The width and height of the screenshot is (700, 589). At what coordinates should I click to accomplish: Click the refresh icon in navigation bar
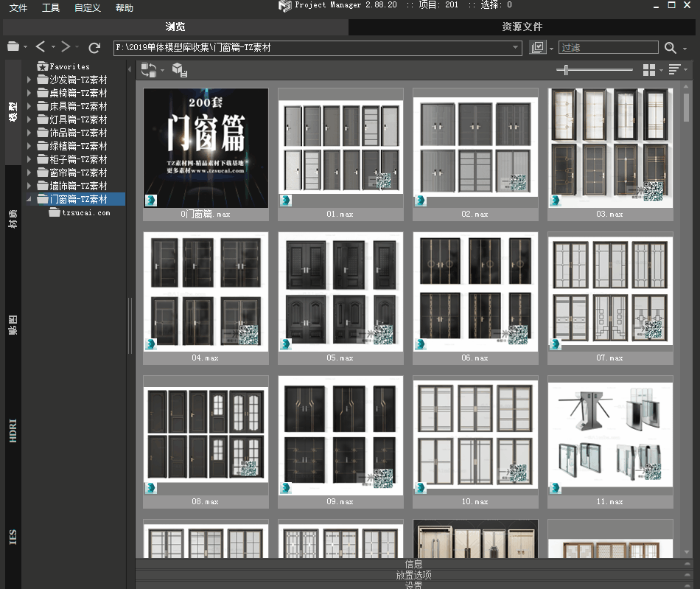pos(94,48)
